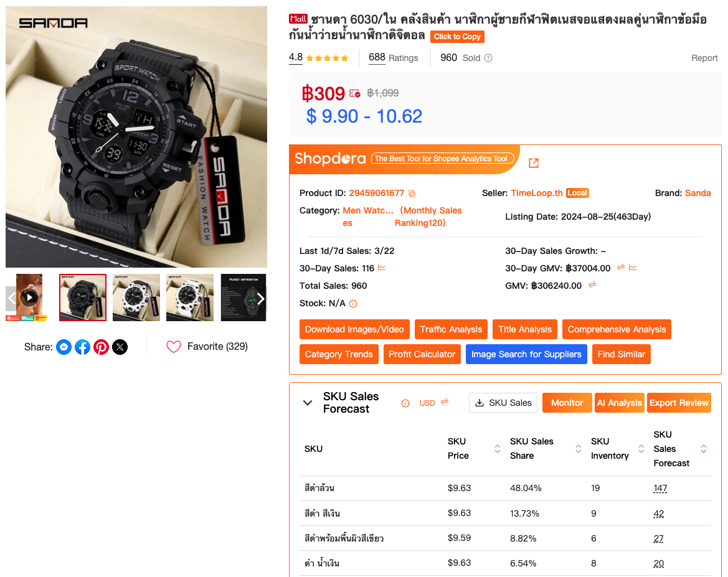This screenshot has height=577, width=728.
Task: Select the white watch thumbnail
Action: pos(190,297)
